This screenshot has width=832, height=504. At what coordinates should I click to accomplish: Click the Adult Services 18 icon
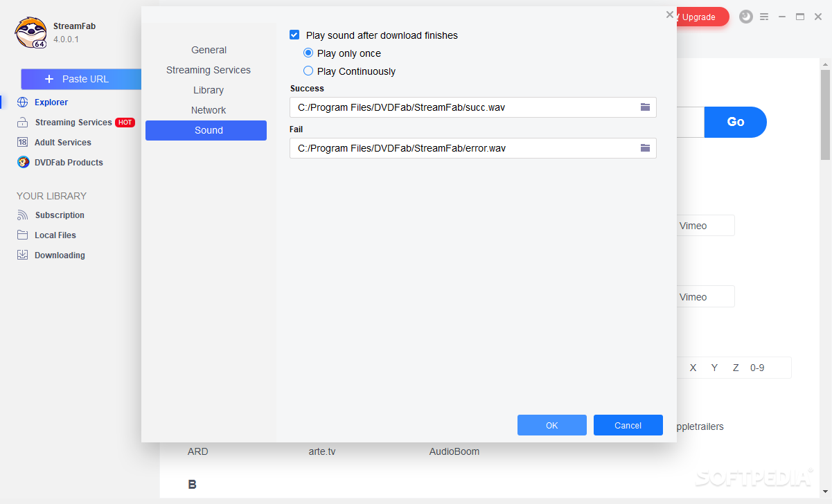tap(23, 143)
